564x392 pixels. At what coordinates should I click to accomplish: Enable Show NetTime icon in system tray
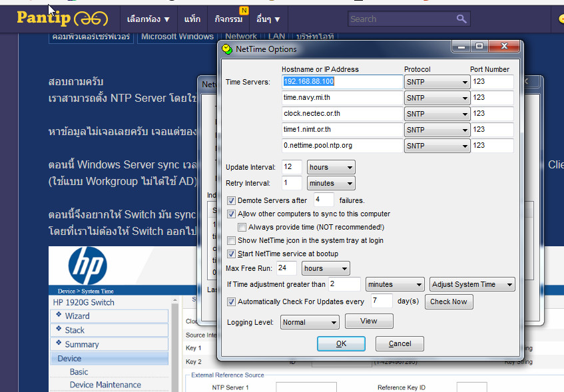(231, 241)
